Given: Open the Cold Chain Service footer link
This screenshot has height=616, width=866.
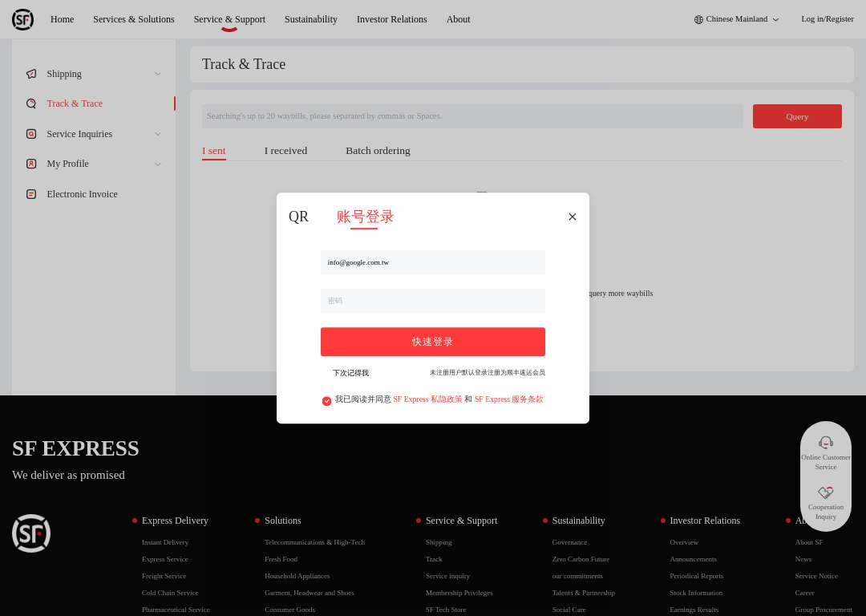Looking at the screenshot, I should (x=169, y=593).
